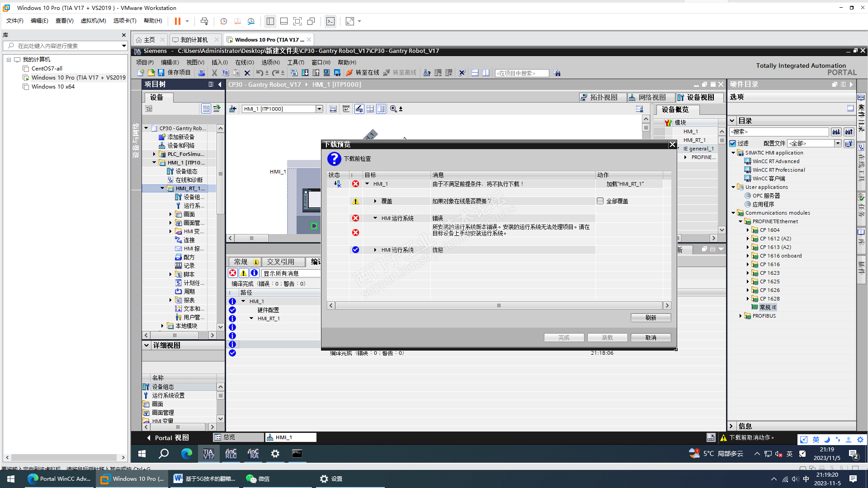
Task: Expand the 覆盖 row in download preview
Action: click(375, 201)
